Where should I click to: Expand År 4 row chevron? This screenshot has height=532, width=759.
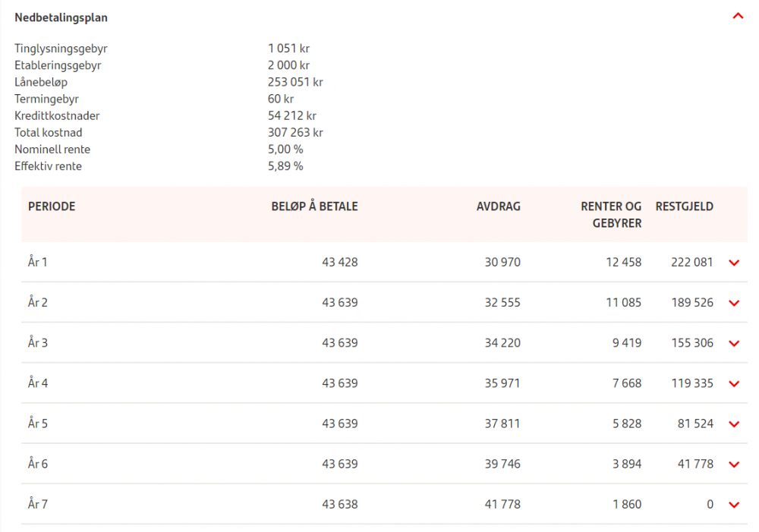(x=734, y=384)
